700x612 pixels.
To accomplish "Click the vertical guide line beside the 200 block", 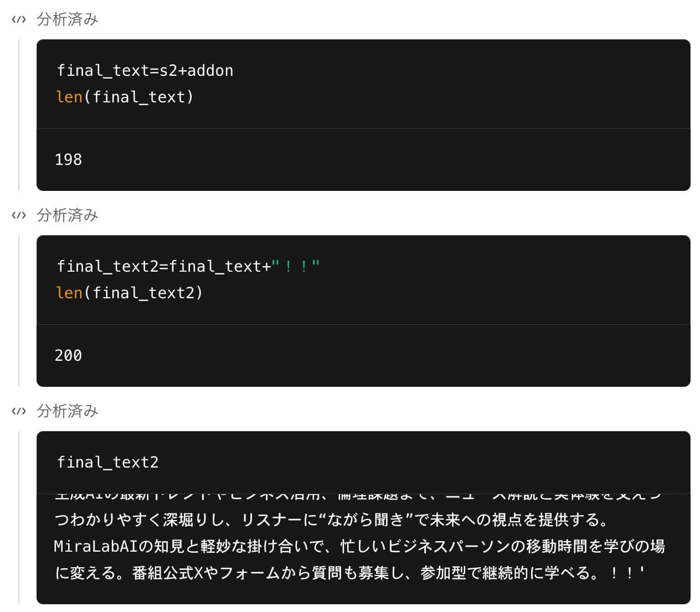I will (x=19, y=311).
